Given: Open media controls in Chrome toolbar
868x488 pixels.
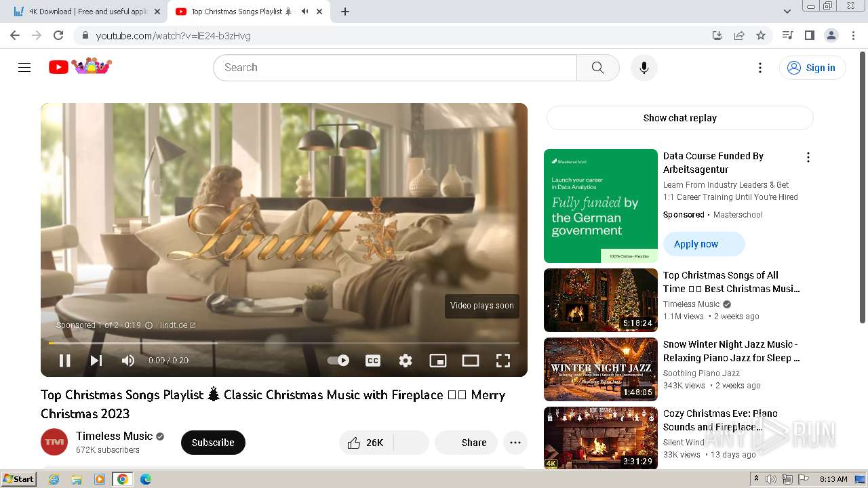Looking at the screenshot, I should (x=787, y=35).
